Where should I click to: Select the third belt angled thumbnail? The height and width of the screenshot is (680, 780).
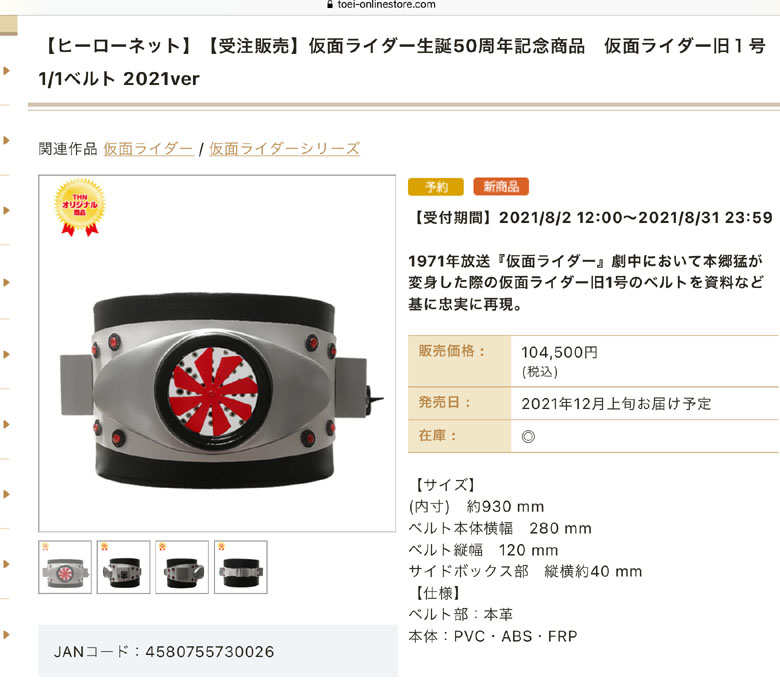click(182, 567)
